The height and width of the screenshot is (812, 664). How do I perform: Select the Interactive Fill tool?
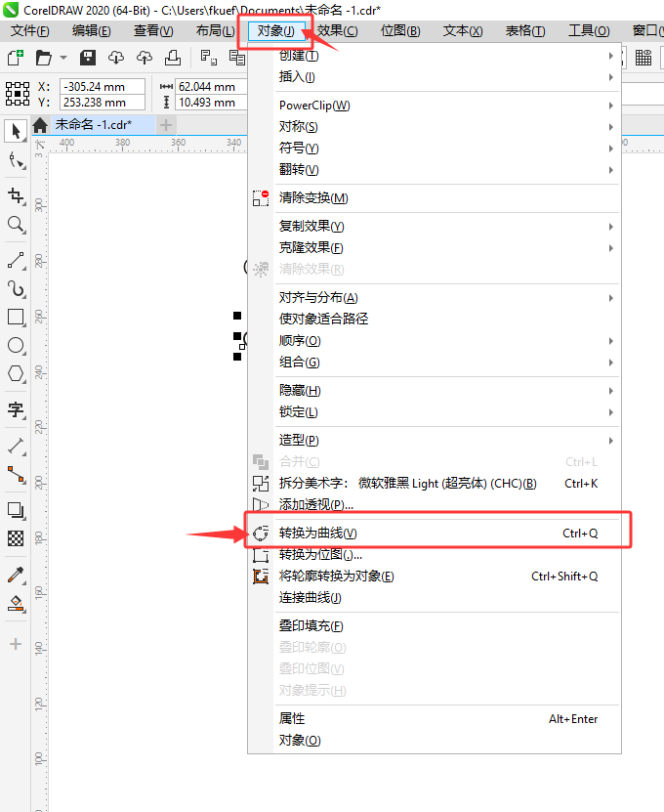16,603
